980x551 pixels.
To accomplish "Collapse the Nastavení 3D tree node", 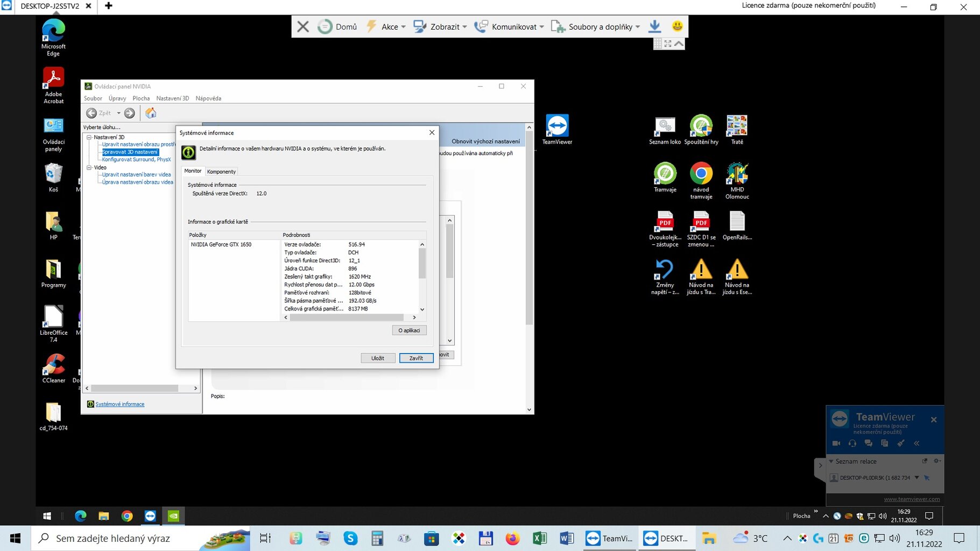I will pos(89,137).
